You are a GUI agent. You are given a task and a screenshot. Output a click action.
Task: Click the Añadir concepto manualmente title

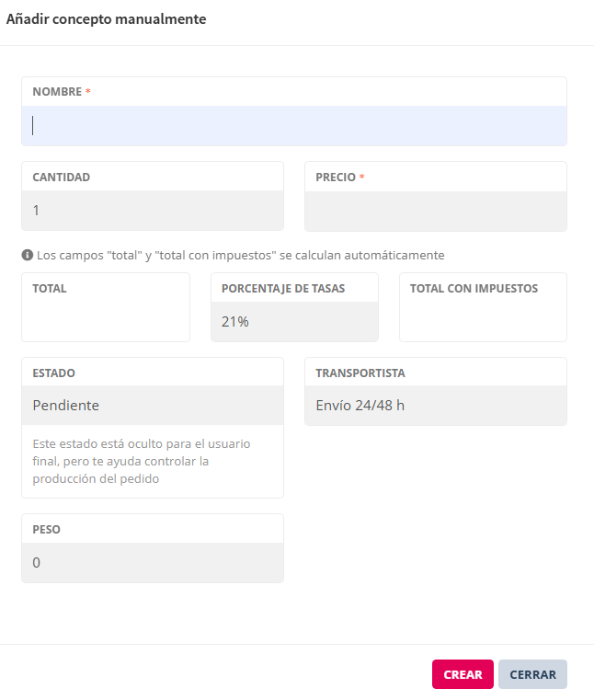click(106, 19)
